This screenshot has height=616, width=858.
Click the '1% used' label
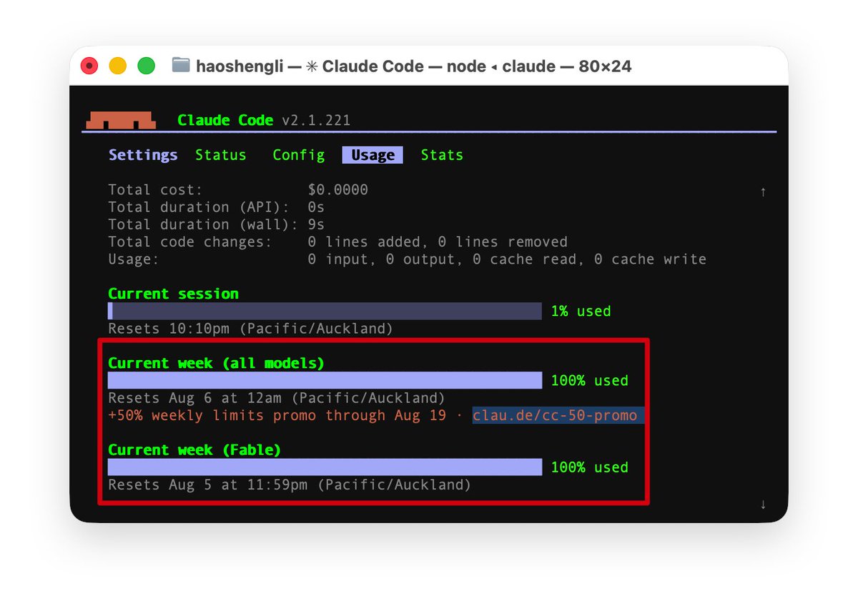point(581,311)
